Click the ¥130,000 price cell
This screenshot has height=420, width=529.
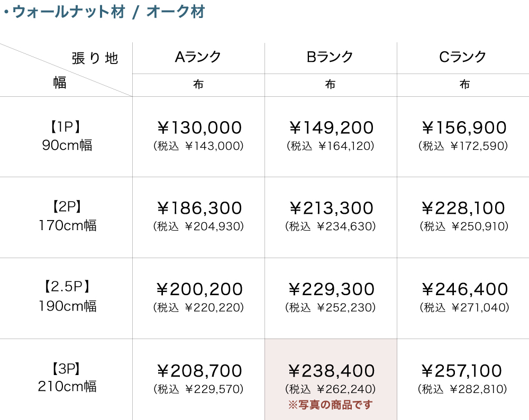pyautogui.click(x=198, y=128)
